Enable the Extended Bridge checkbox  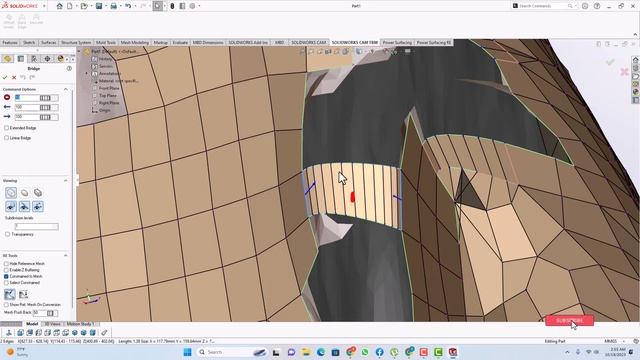tap(7, 128)
